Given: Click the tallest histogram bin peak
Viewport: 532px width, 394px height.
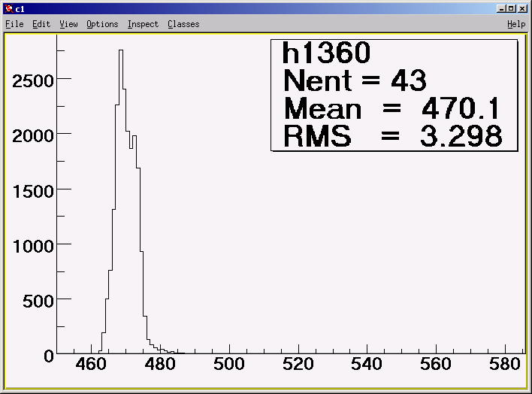Looking at the screenshot, I should 121,50.
